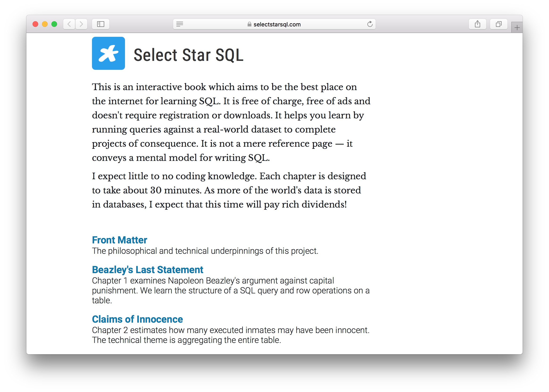Click the Select Star SQL blue logo
The height and width of the screenshot is (392, 549).
pyautogui.click(x=108, y=53)
